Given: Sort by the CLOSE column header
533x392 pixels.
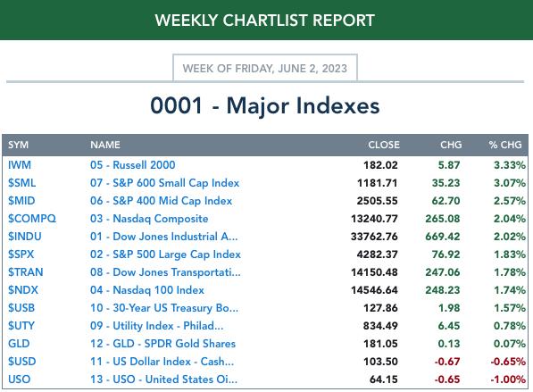Looking at the screenshot, I should coord(384,145).
